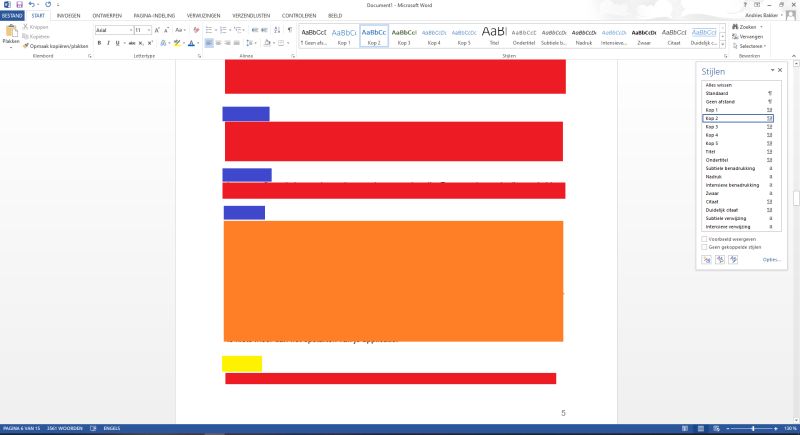
Task: Click the Vervangen button
Action: (x=747, y=37)
